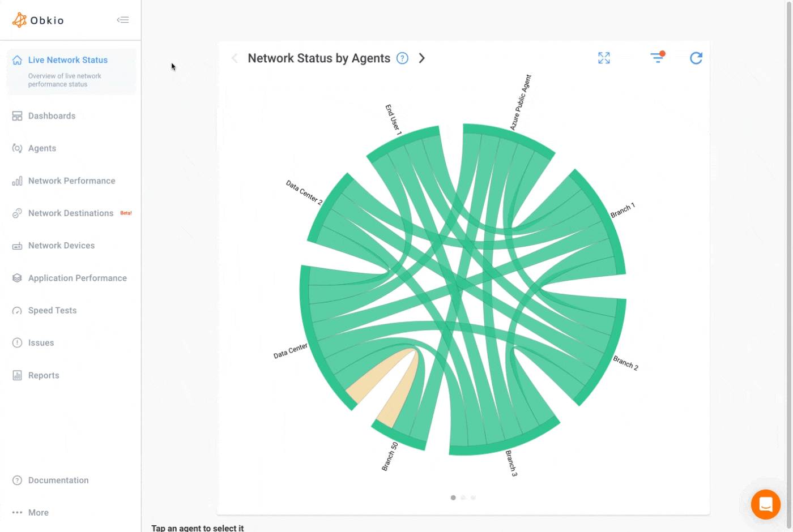Select the Agents sidebar icon
Viewport: 793px width, 532px height.
(16, 148)
